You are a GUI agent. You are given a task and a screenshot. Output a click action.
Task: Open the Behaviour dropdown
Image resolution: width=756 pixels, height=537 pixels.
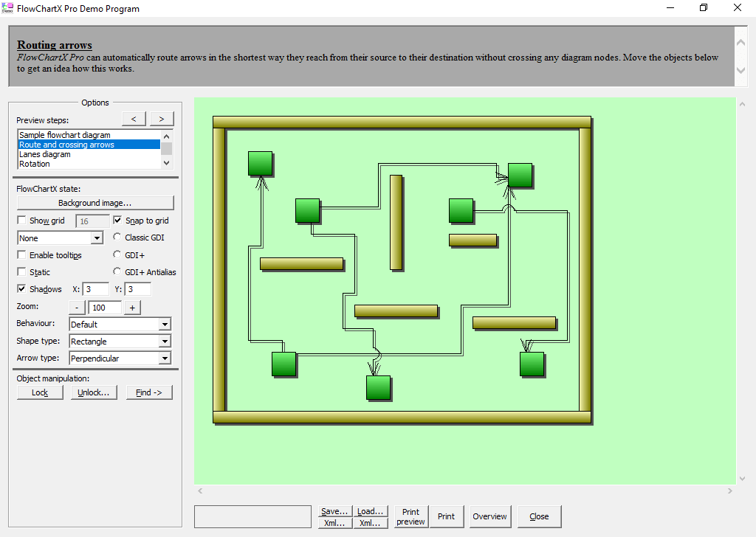(163, 323)
